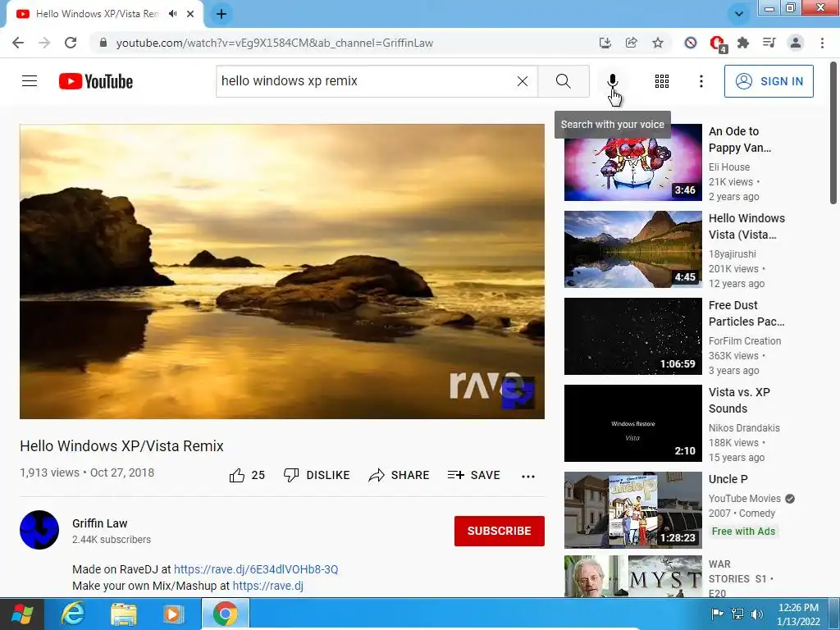Open the Extensions puzzle menu
840x630 pixels.
pyautogui.click(x=743, y=43)
